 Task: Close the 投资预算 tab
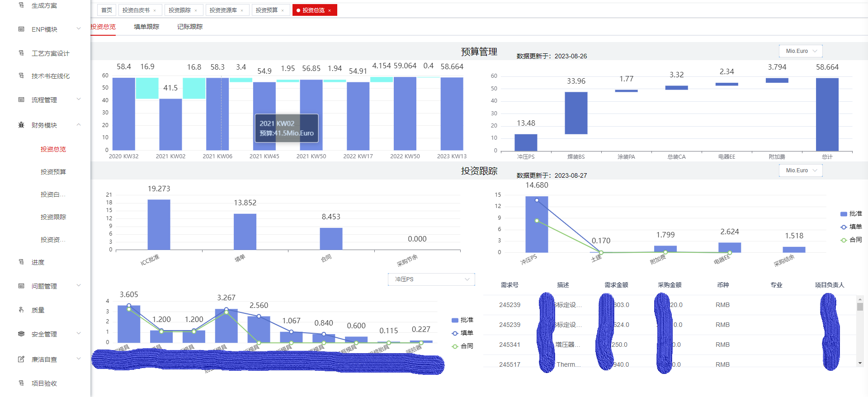pos(283,10)
